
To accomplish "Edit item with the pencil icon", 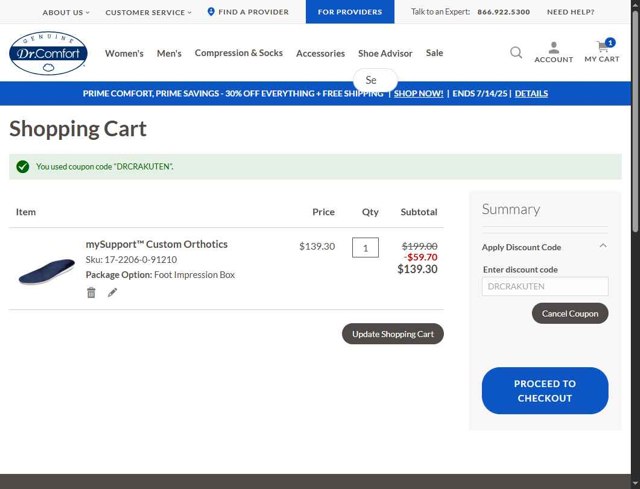I will point(112,293).
